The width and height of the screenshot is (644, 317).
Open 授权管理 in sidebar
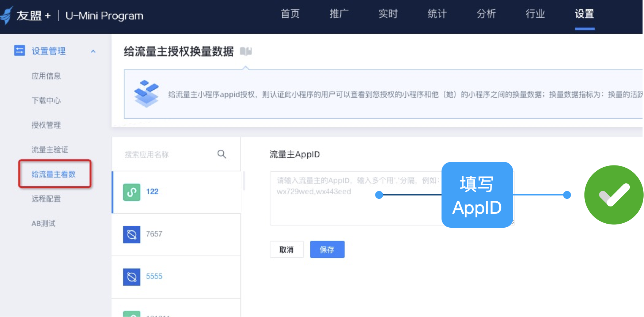[x=46, y=125]
